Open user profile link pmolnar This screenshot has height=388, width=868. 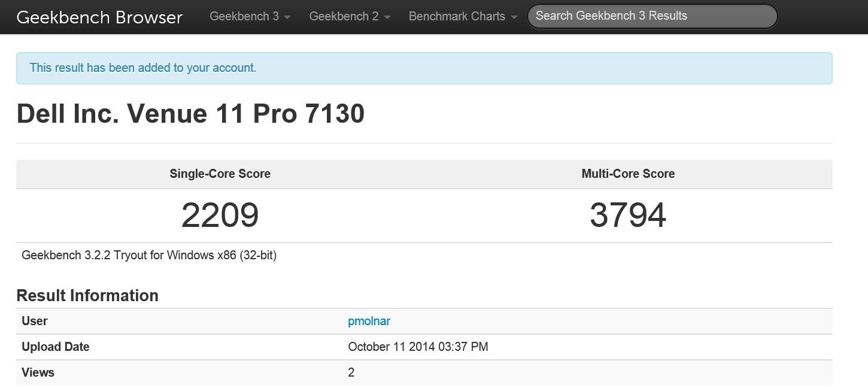[x=369, y=321]
